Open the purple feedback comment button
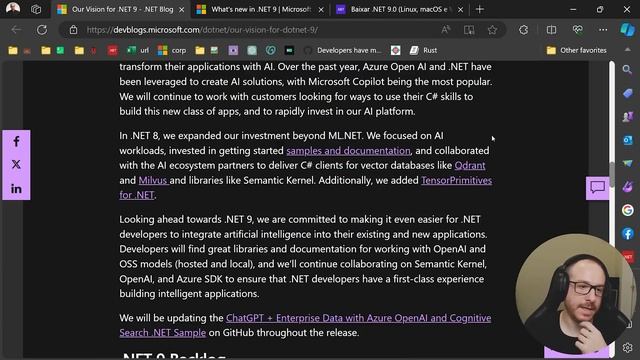This screenshot has height=360, width=640. point(598,188)
